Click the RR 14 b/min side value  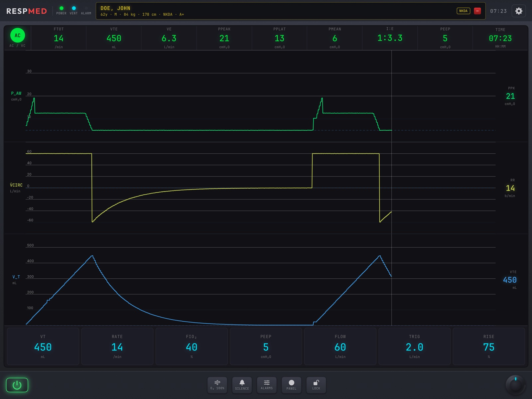510,188
